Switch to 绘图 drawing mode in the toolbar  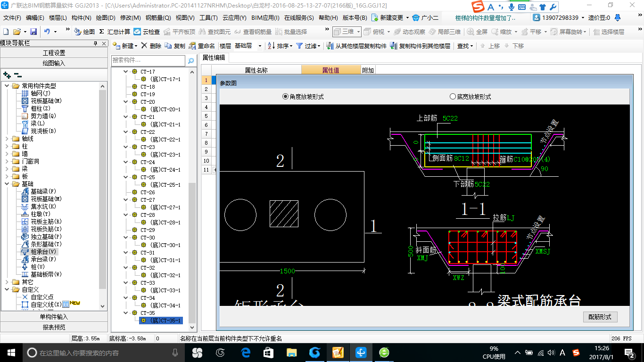pyautogui.click(x=84, y=32)
